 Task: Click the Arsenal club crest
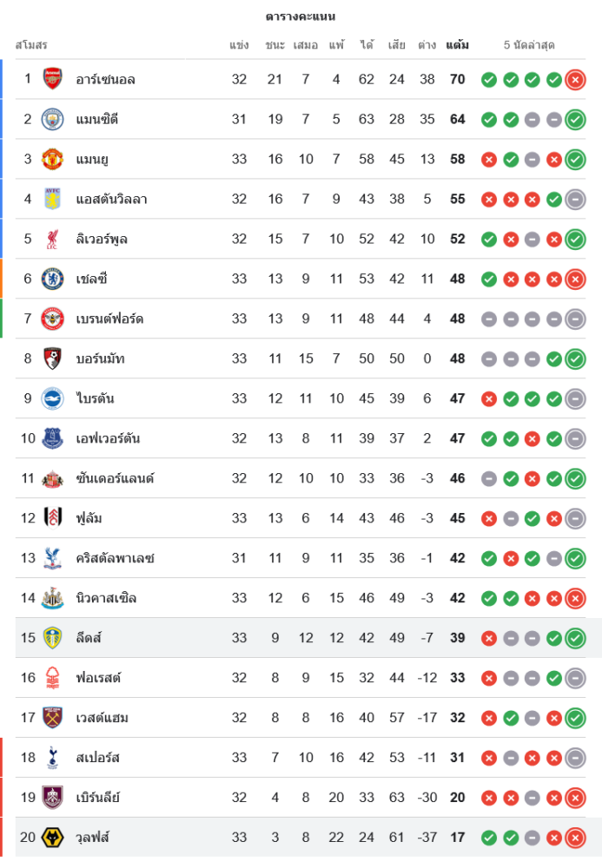[53, 79]
